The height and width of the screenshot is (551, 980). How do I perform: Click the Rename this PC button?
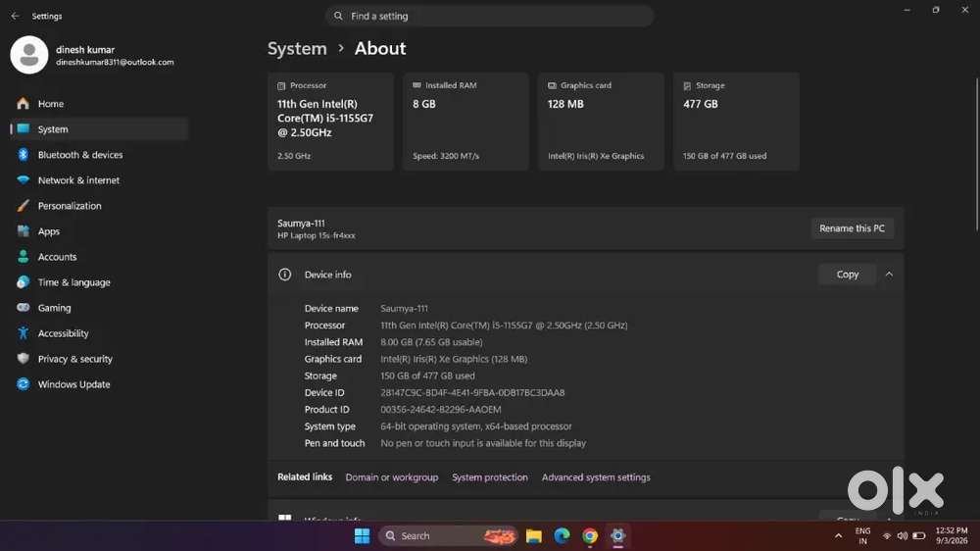pyautogui.click(x=852, y=228)
